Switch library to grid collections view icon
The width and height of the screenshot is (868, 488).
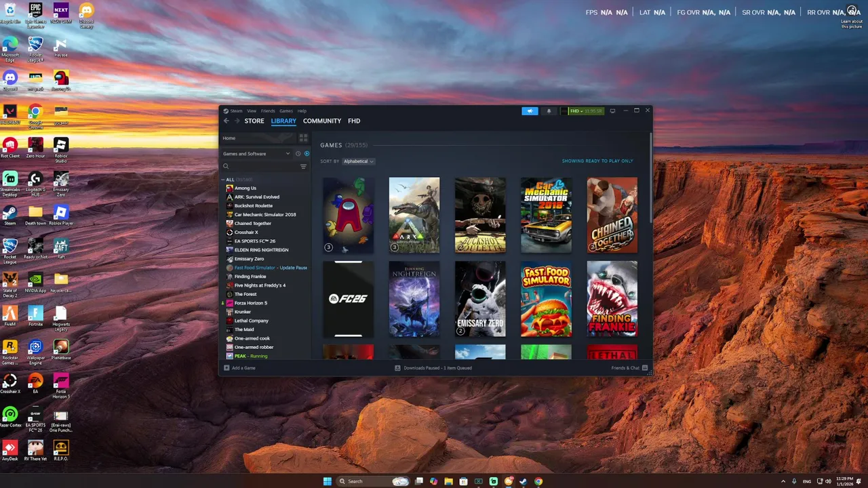[303, 138]
